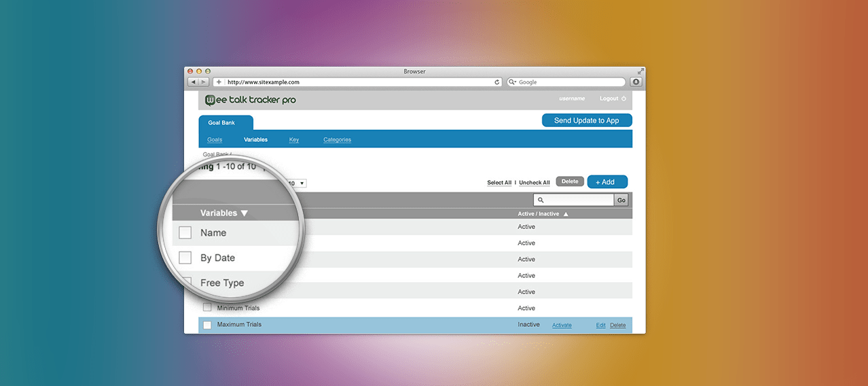Screen dimensions: 868x386
Task: Click the variables search input field
Action: tap(574, 200)
